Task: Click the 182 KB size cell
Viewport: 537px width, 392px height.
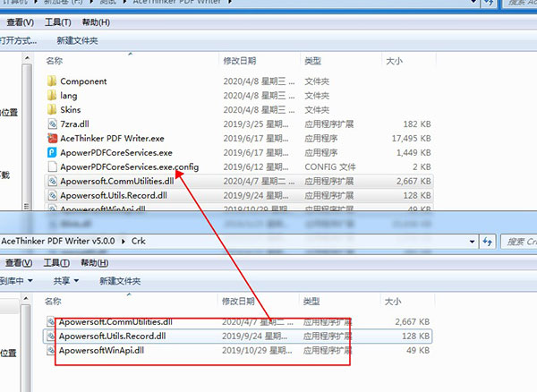Action: tap(417, 124)
